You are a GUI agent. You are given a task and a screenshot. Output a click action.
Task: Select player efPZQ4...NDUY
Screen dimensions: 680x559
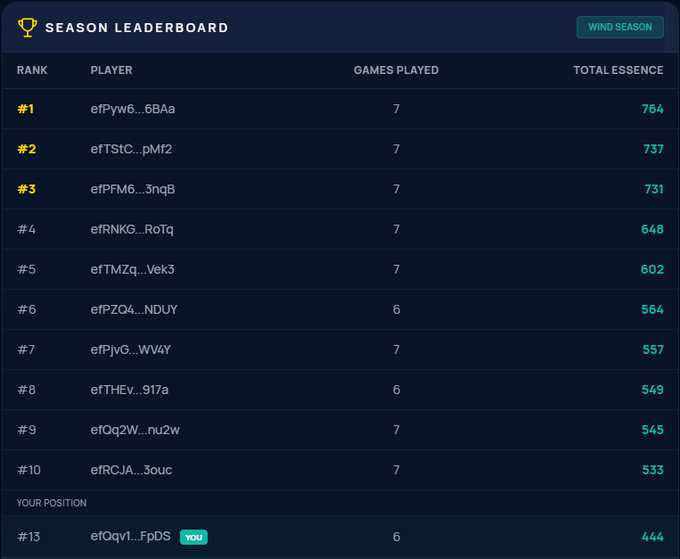[134, 310]
